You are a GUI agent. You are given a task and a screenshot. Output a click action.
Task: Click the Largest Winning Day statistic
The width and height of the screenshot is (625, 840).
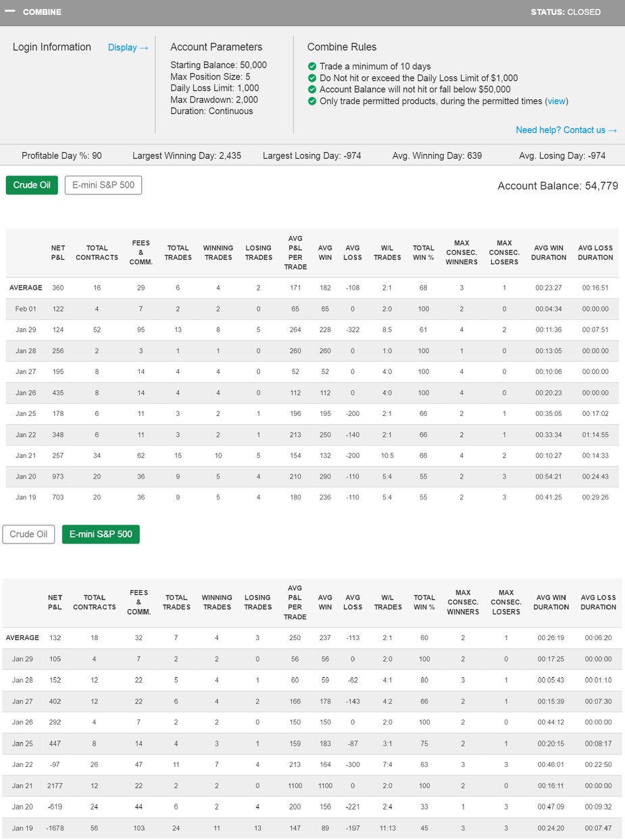pyautogui.click(x=187, y=156)
